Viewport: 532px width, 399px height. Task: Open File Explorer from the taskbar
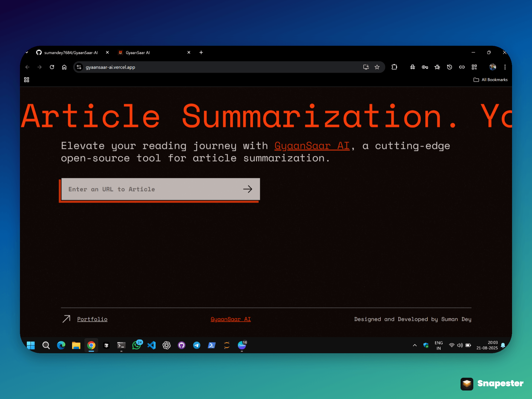click(76, 346)
